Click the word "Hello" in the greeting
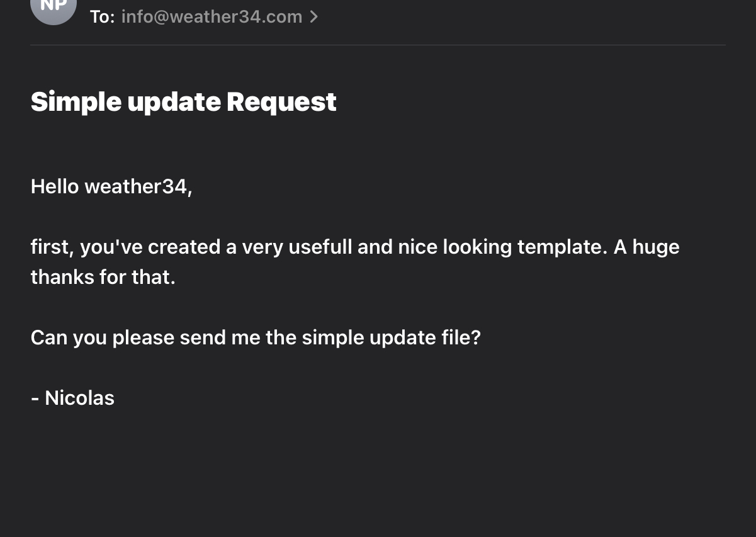 [x=55, y=186]
